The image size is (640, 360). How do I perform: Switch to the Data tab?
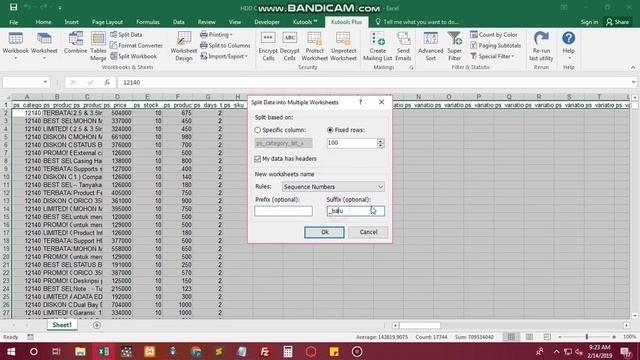coord(178,22)
